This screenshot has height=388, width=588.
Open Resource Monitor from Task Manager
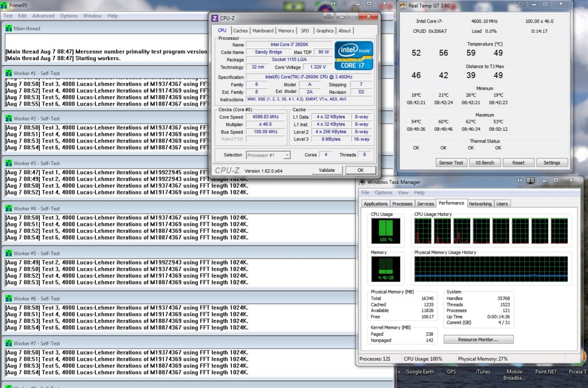[478, 339]
